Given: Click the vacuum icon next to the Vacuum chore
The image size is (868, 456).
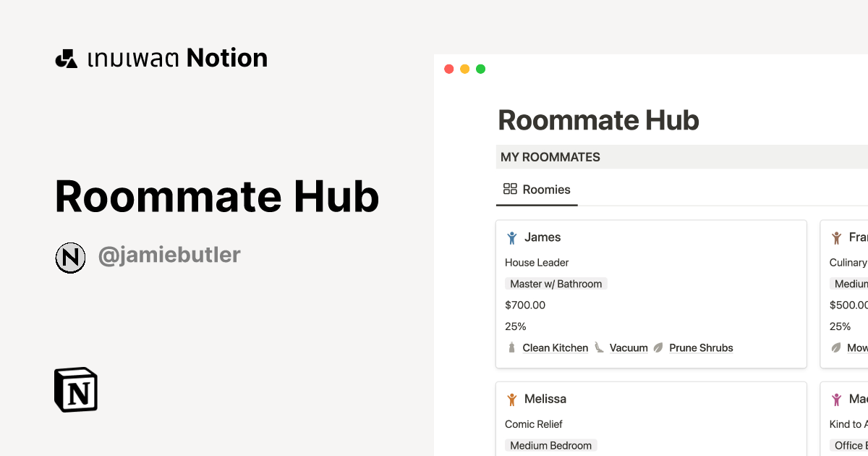Looking at the screenshot, I should [x=599, y=347].
